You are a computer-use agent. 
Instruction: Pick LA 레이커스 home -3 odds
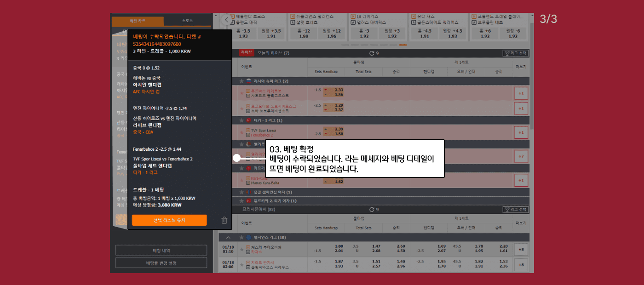[364, 34]
